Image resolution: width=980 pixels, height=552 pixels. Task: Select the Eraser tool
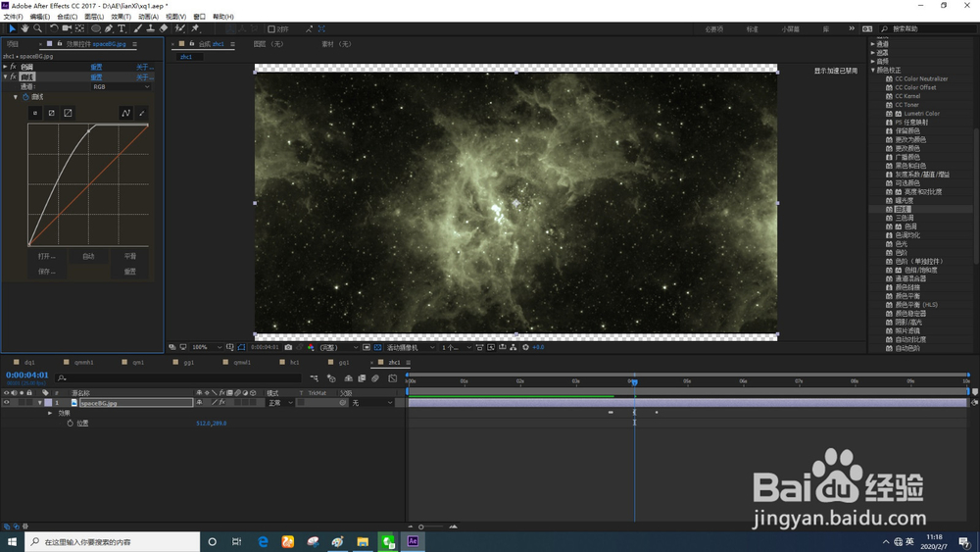164,28
